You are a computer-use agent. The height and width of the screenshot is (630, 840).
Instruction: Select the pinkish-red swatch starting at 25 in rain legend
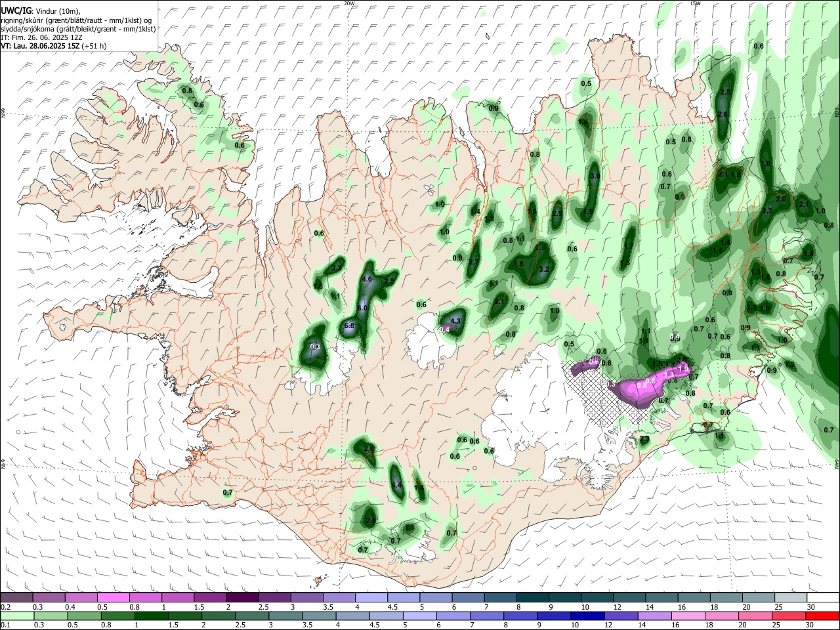(x=789, y=616)
